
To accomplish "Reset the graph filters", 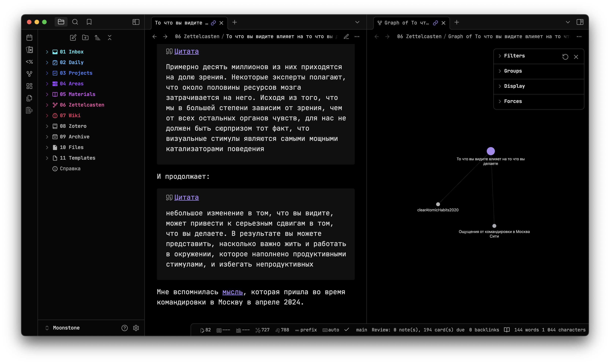I will coord(566,57).
